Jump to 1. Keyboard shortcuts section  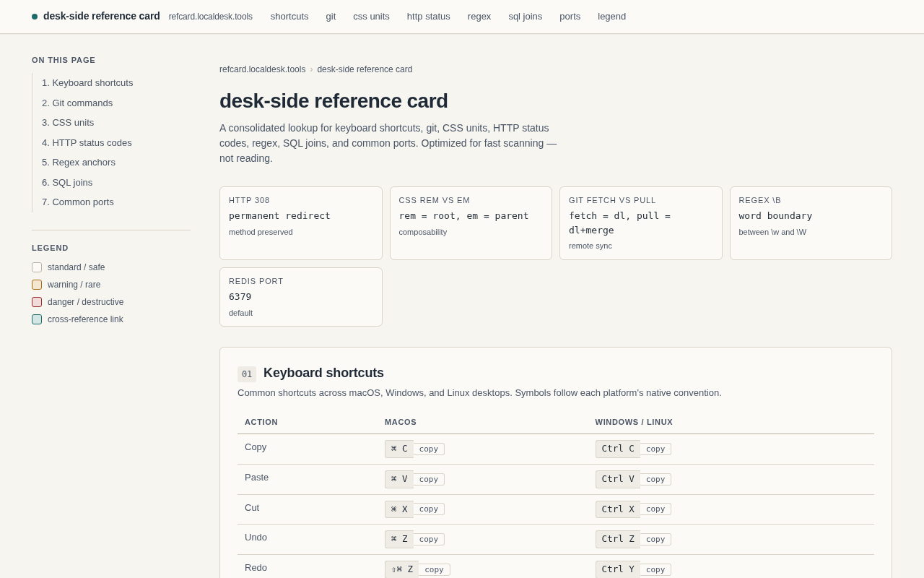[x=87, y=83]
